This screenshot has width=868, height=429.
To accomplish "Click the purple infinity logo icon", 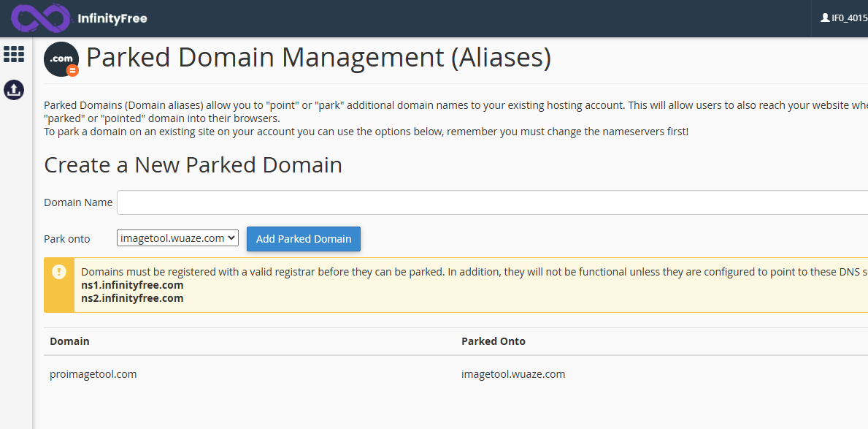I will [39, 18].
